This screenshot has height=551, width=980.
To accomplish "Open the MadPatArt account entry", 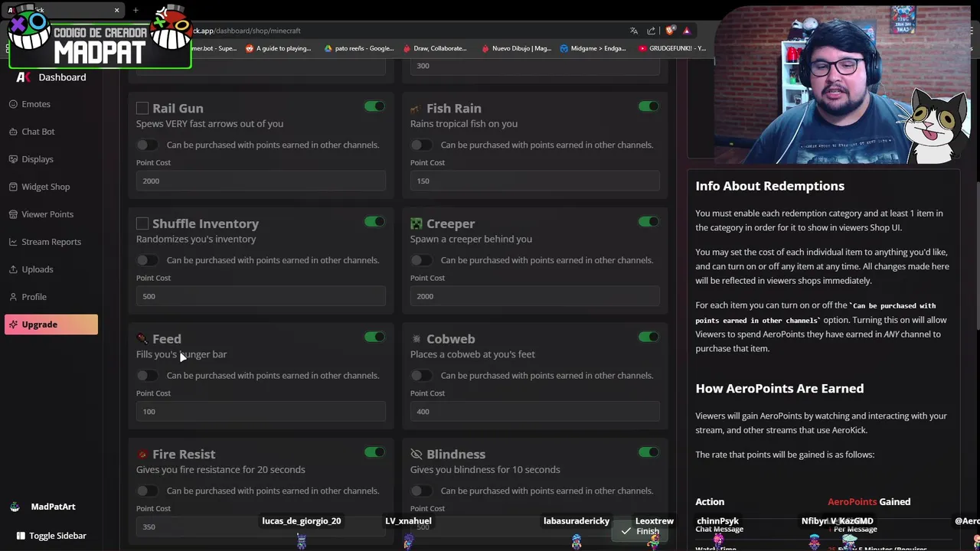I will tap(44, 507).
